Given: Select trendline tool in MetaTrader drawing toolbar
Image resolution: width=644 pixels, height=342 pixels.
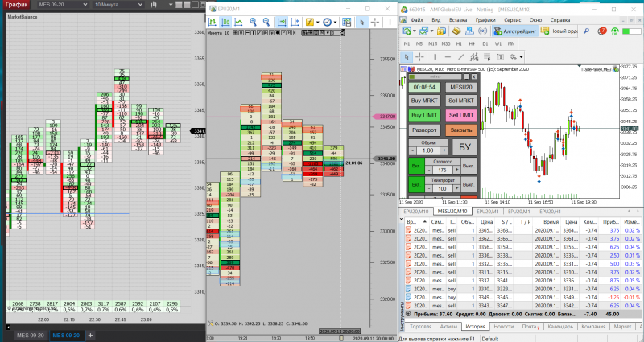Looking at the screenshot, I should (x=460, y=56).
